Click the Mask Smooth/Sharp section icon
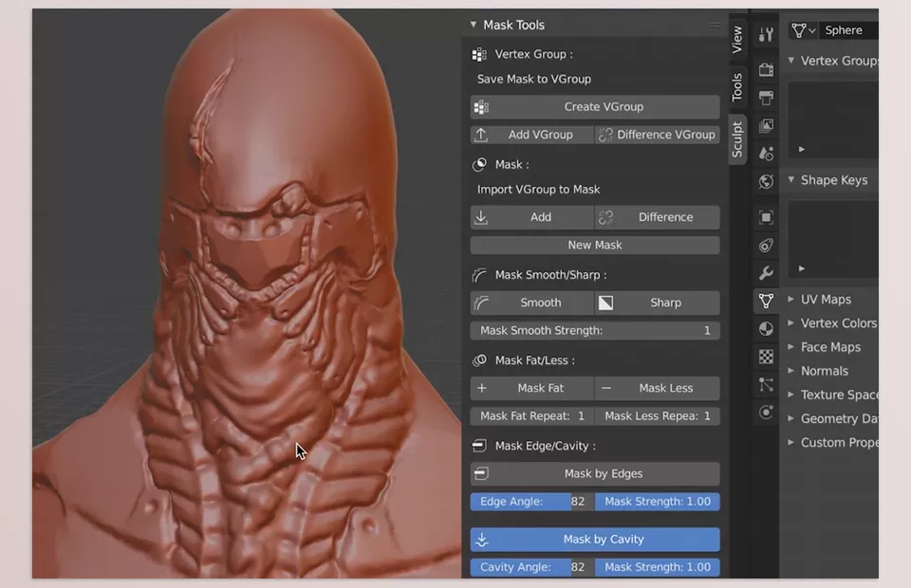911x588 pixels. click(479, 275)
